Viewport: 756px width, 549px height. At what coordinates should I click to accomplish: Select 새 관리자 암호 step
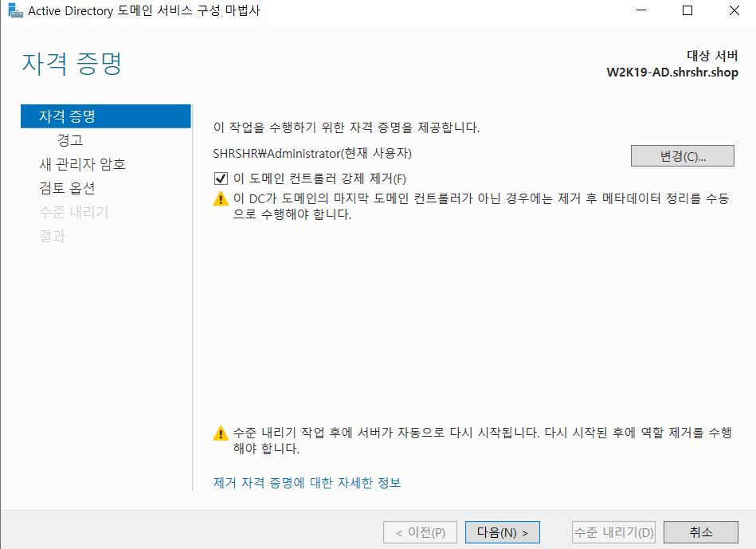(82, 164)
